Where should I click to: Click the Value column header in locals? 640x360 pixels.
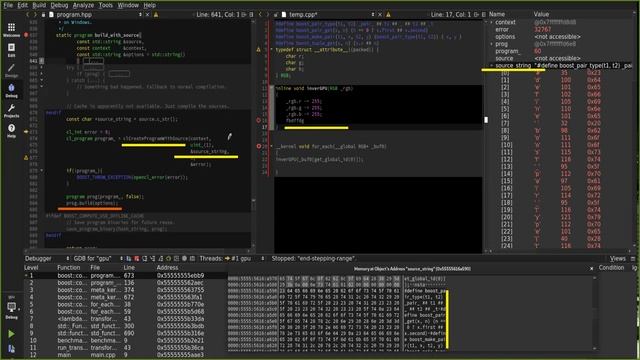pos(541,14)
